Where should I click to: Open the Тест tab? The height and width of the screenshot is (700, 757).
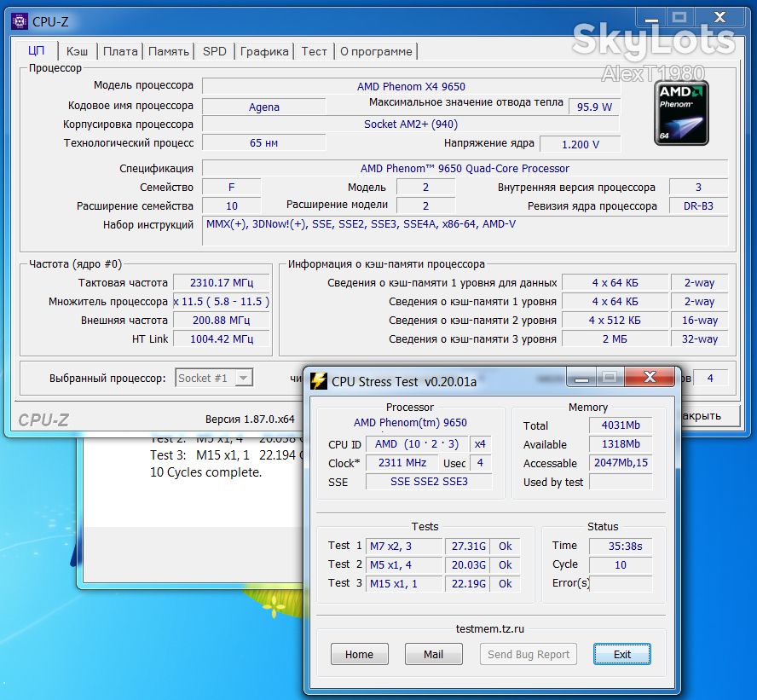[x=314, y=51]
